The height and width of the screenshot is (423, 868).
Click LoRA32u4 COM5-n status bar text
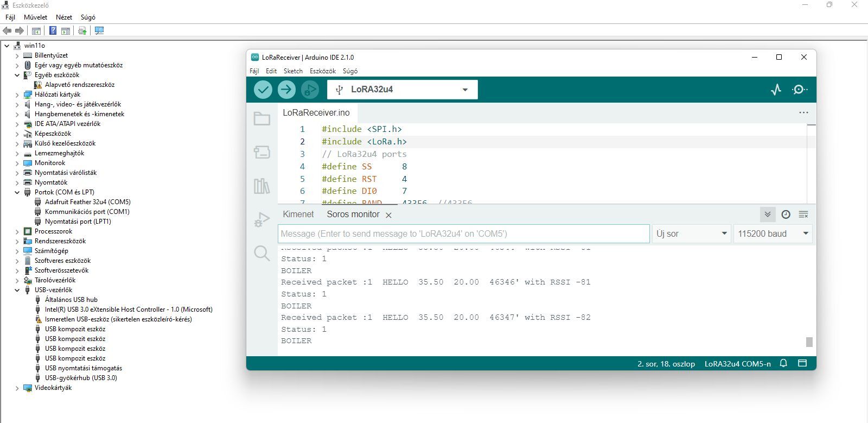pyautogui.click(x=738, y=364)
